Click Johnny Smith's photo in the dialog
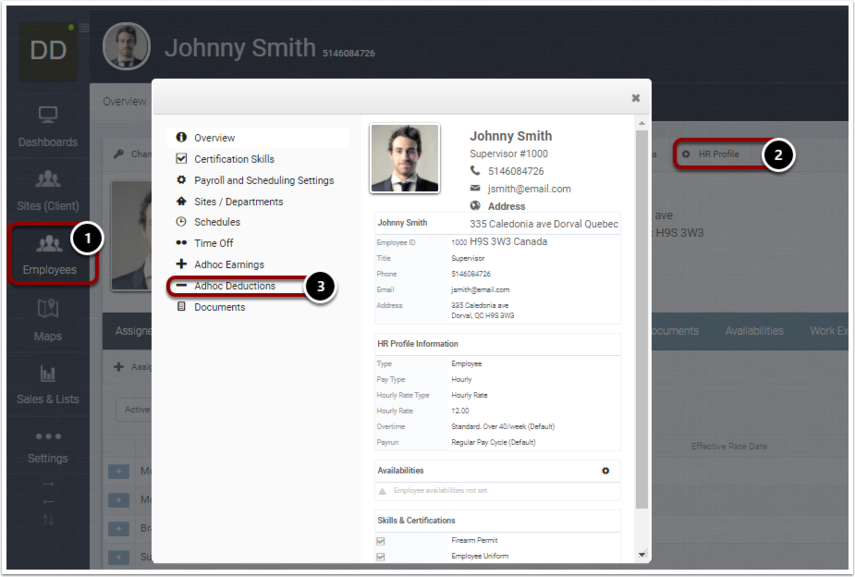The height and width of the screenshot is (577, 855). click(405, 158)
